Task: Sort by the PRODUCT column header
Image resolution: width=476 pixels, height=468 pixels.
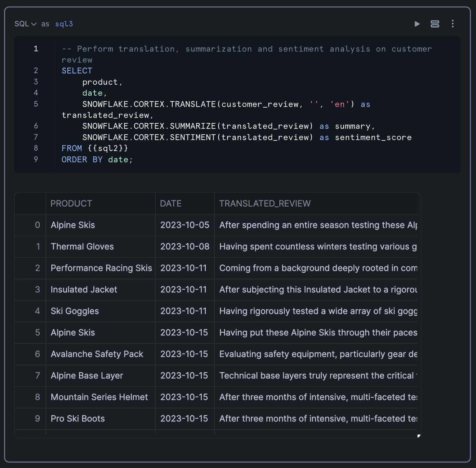Action: click(71, 204)
